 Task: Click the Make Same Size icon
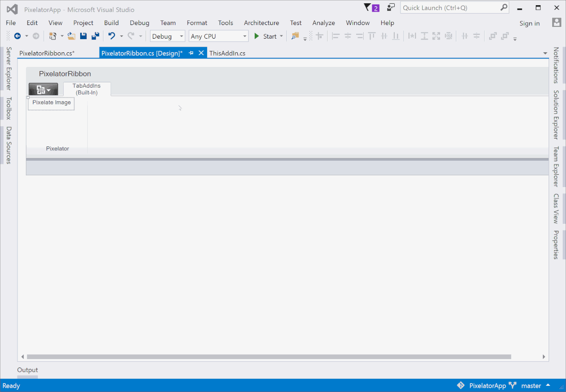click(436, 36)
